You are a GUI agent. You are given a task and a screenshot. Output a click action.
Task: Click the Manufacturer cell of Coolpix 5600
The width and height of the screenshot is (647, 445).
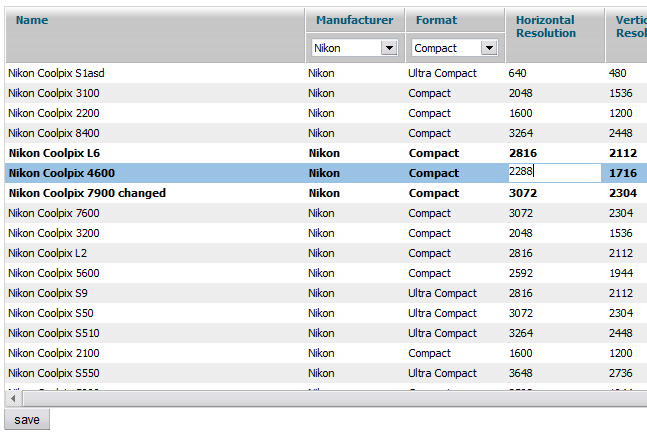click(x=321, y=273)
